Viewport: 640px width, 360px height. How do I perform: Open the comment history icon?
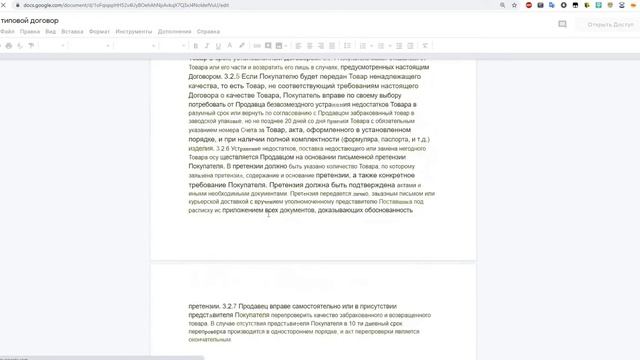coord(562,24)
